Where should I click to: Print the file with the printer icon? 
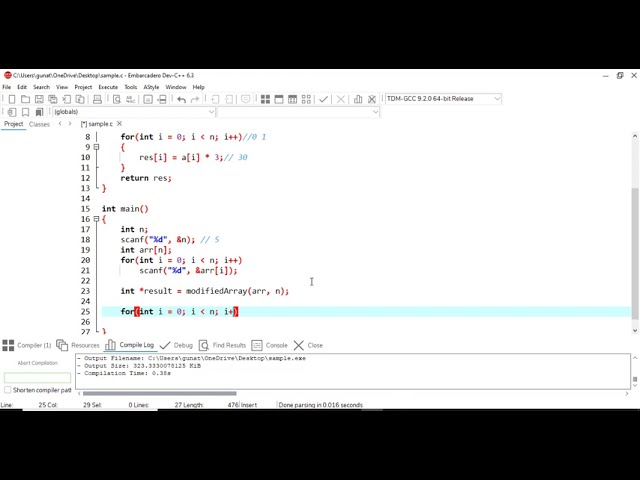point(97,99)
